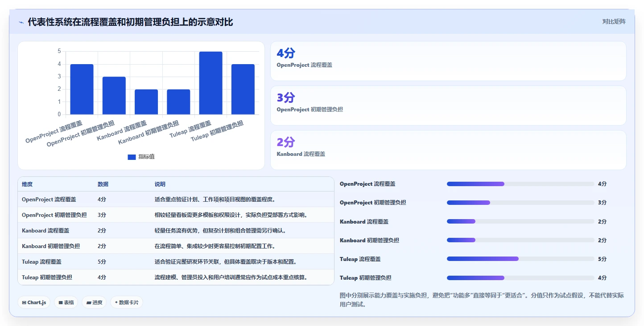Click the Kanboard 初期管理负担 progress bar

point(520,240)
